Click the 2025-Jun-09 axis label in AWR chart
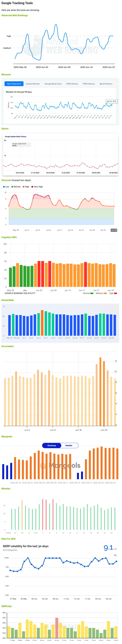Screen dimensions: 122x644 click(x=64, y=67)
